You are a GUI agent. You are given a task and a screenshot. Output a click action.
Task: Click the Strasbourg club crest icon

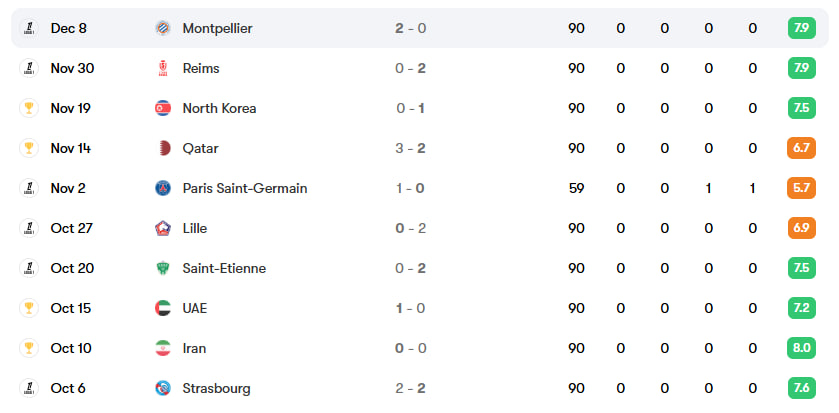pyautogui.click(x=163, y=388)
